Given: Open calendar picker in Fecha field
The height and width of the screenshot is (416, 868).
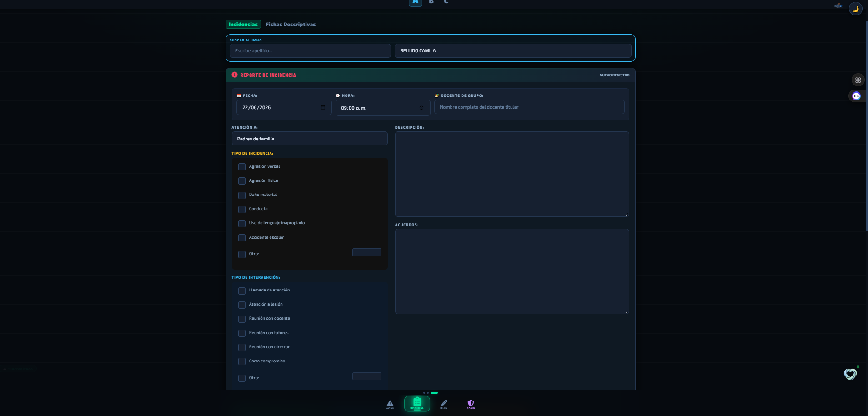Looking at the screenshot, I should tap(323, 108).
